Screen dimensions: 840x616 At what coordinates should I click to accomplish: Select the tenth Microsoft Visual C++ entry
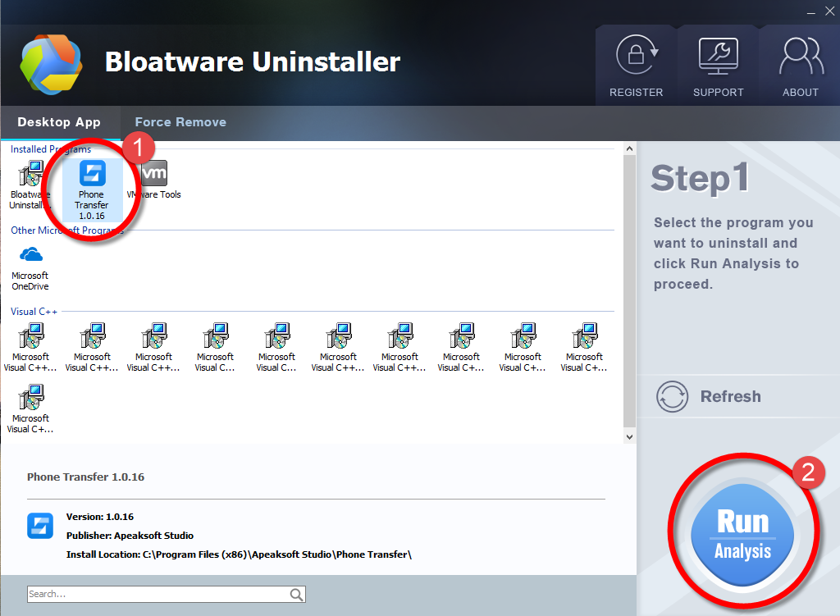(584, 348)
